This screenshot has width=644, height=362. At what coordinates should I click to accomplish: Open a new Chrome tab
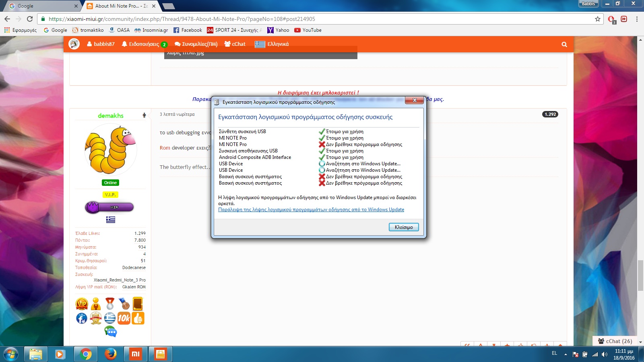[168, 6]
